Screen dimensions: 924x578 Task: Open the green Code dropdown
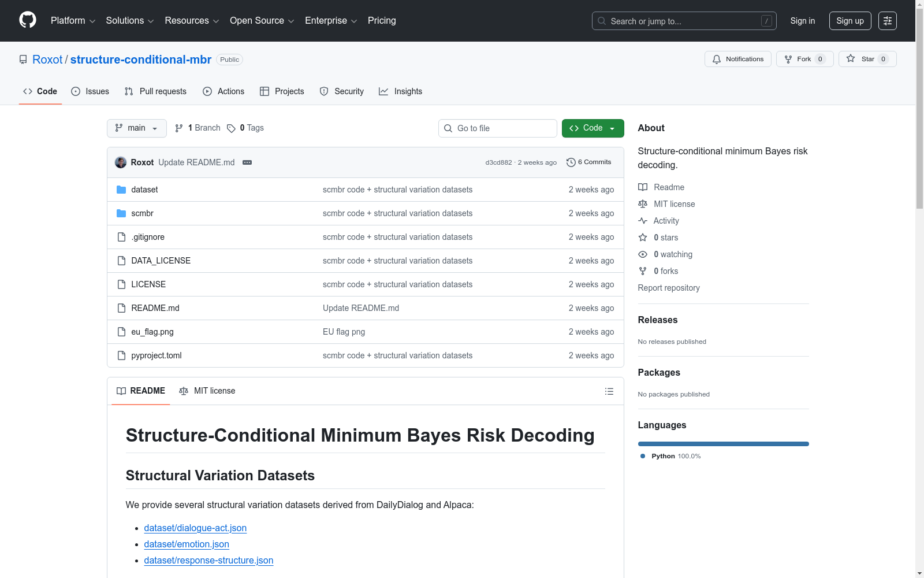pos(593,128)
